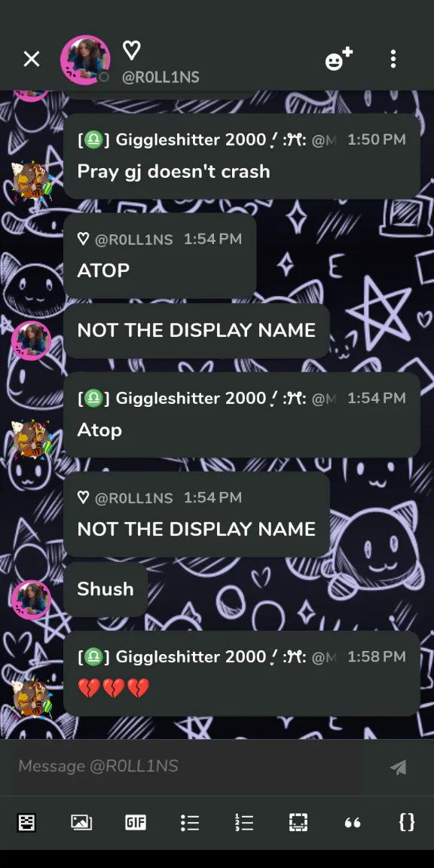
Task: Open the add friend smiley-plus icon
Action: tap(339, 59)
